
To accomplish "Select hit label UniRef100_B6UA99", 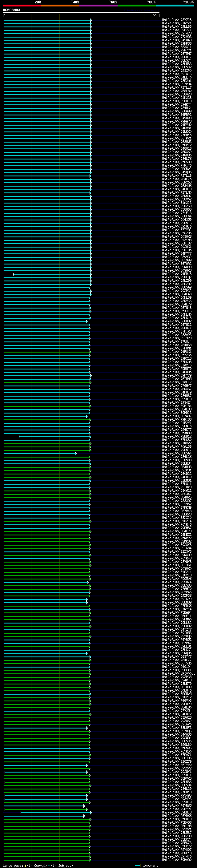I will click(x=176, y=111).
